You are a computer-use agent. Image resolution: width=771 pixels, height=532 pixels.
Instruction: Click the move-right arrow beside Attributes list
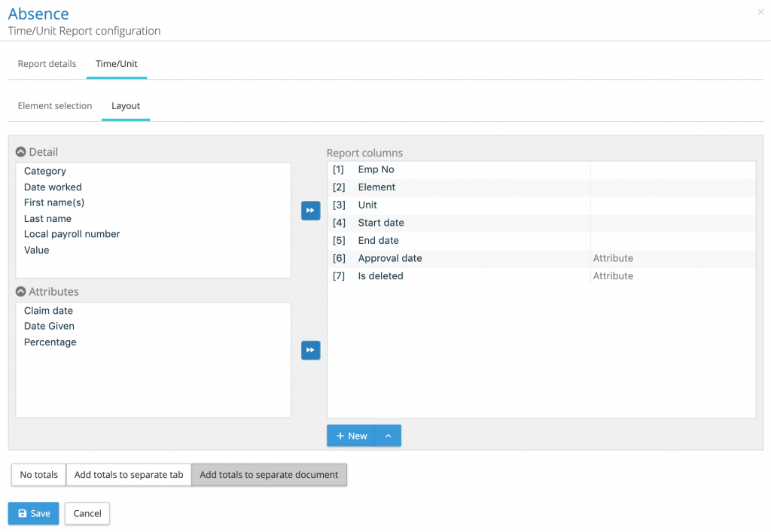pos(310,351)
